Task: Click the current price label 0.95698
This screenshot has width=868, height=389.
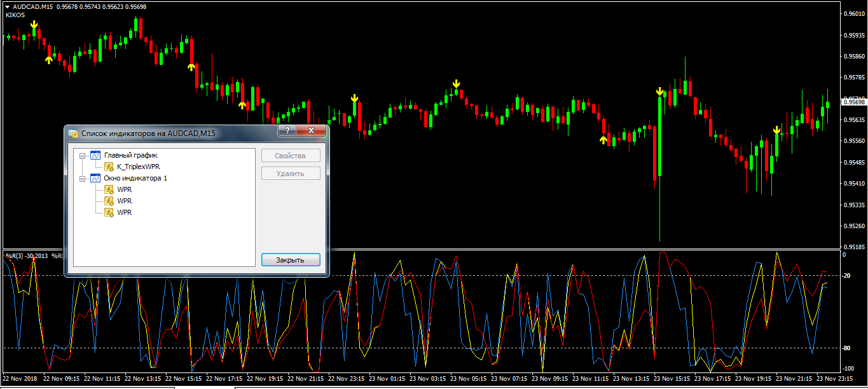Action: pos(854,102)
